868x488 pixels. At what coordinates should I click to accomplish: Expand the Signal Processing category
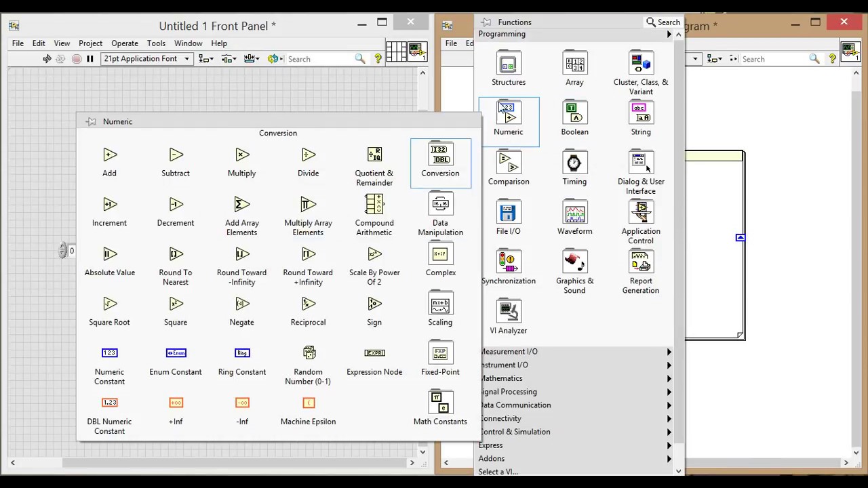point(576,392)
